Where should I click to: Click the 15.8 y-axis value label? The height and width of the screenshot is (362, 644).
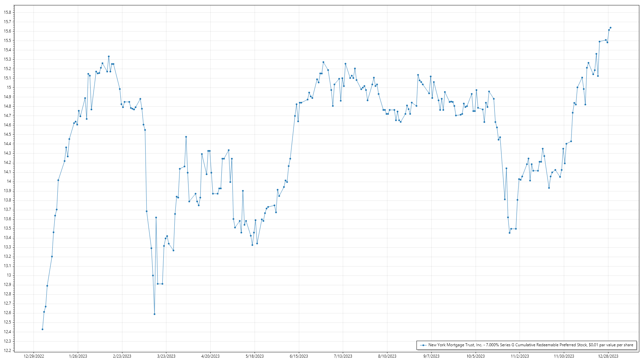pos(7,12)
